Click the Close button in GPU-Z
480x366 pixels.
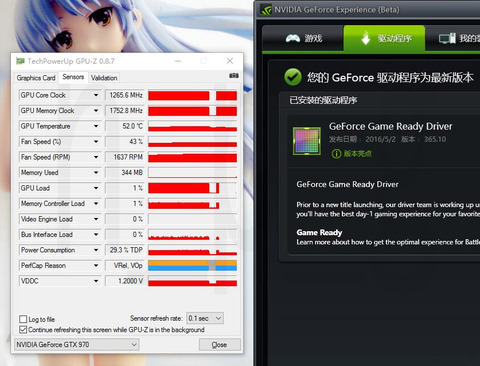coord(219,345)
